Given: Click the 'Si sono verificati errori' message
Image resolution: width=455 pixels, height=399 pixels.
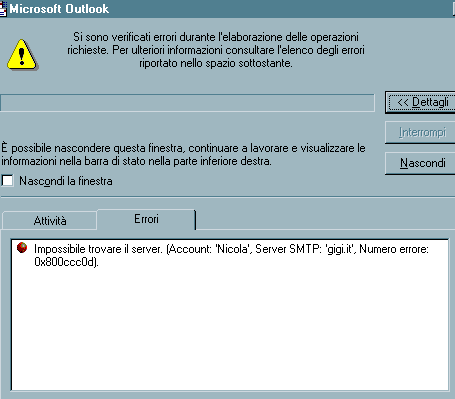Looking at the screenshot, I should click(216, 50).
